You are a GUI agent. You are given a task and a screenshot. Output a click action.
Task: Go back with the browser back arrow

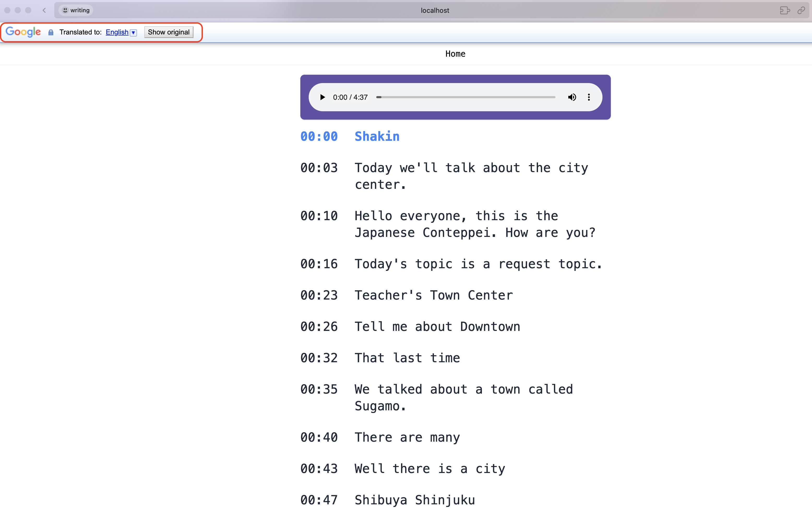tap(44, 10)
